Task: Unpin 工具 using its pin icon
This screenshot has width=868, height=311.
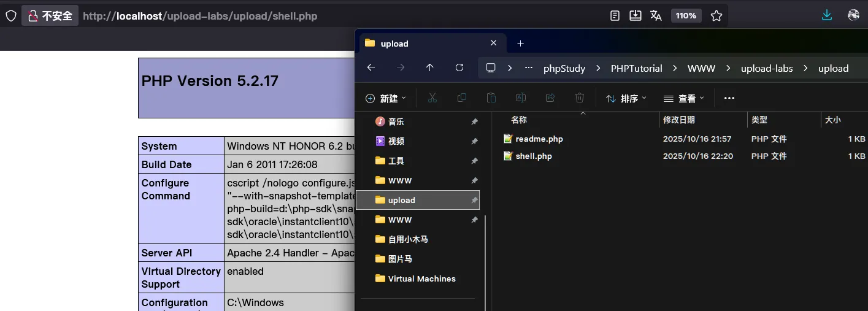Action: [474, 161]
